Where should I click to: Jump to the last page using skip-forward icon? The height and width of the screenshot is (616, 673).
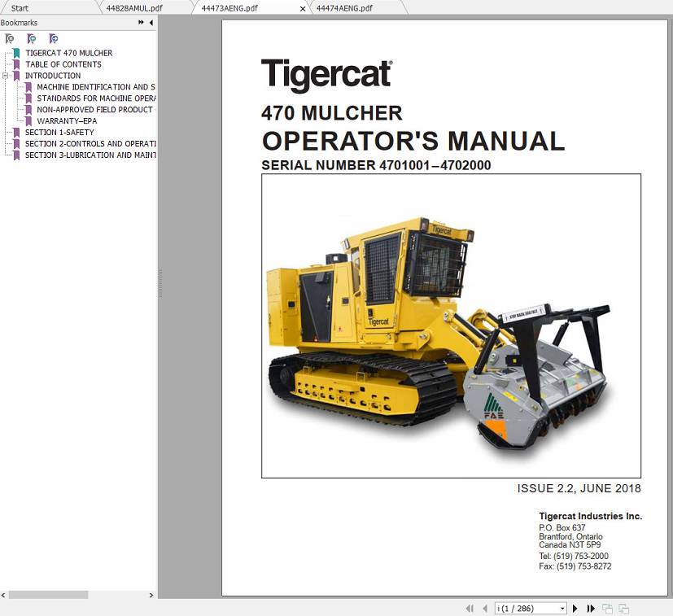(589, 608)
